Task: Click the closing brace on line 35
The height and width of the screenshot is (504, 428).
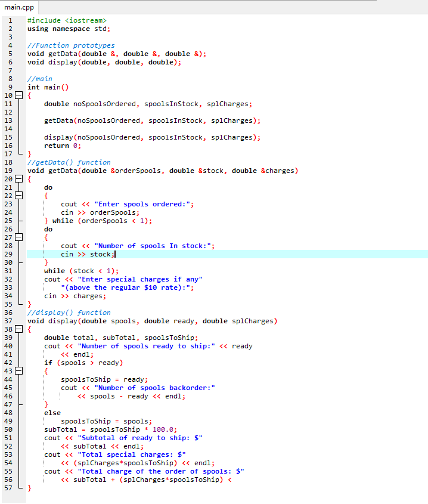Action: click(29, 304)
